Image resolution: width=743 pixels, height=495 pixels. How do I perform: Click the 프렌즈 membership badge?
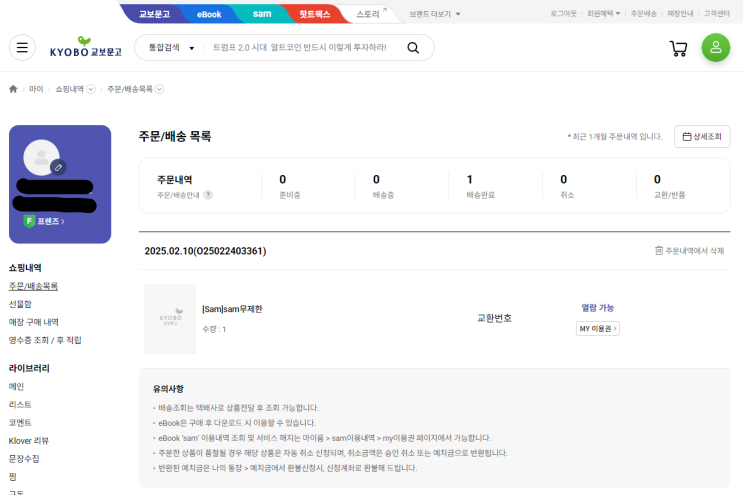[x=44, y=221]
